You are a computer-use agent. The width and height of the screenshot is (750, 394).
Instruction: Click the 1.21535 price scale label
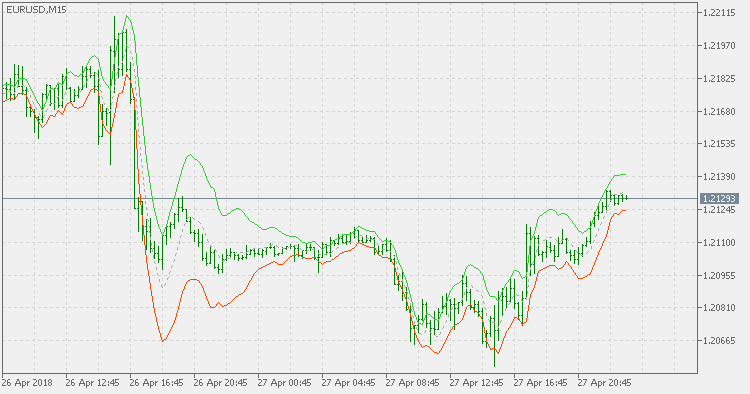point(719,144)
